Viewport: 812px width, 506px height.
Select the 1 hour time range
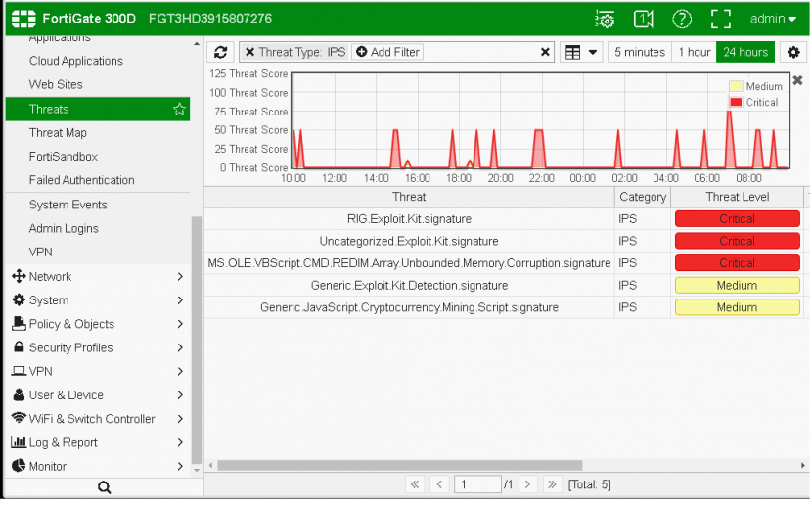(694, 52)
